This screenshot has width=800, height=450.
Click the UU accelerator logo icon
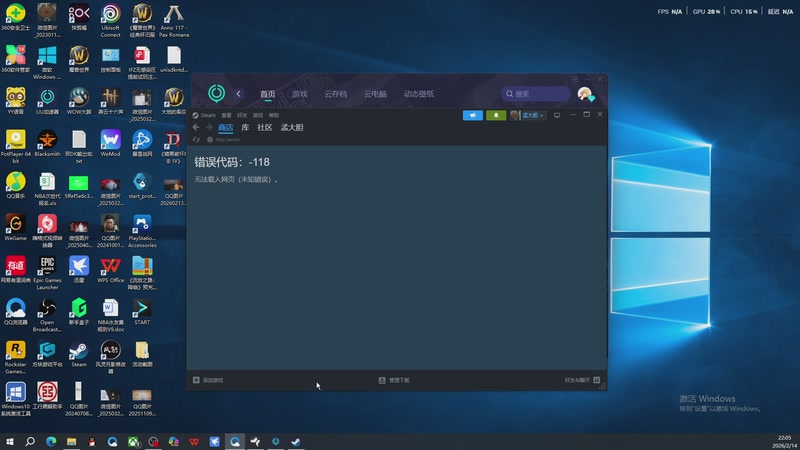point(216,93)
